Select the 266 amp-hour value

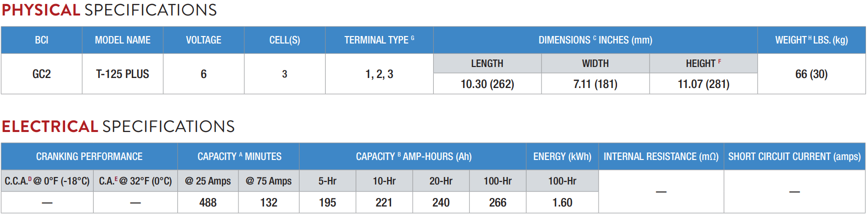pos(498,202)
